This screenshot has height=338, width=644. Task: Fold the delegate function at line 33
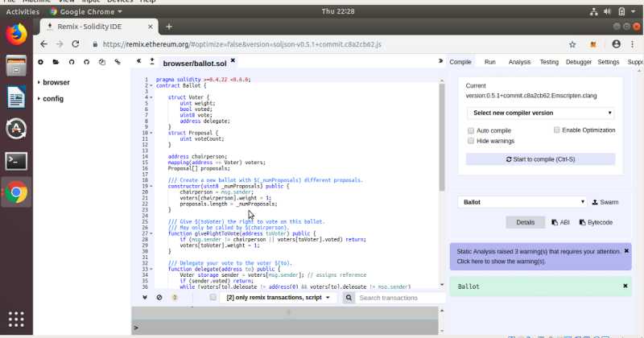tap(151, 269)
